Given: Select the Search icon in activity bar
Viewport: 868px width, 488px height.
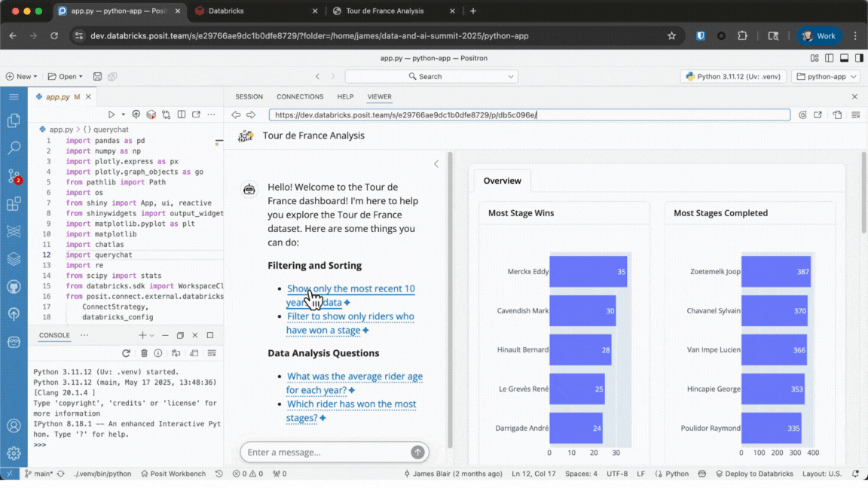Looking at the screenshot, I should pyautogui.click(x=14, y=148).
